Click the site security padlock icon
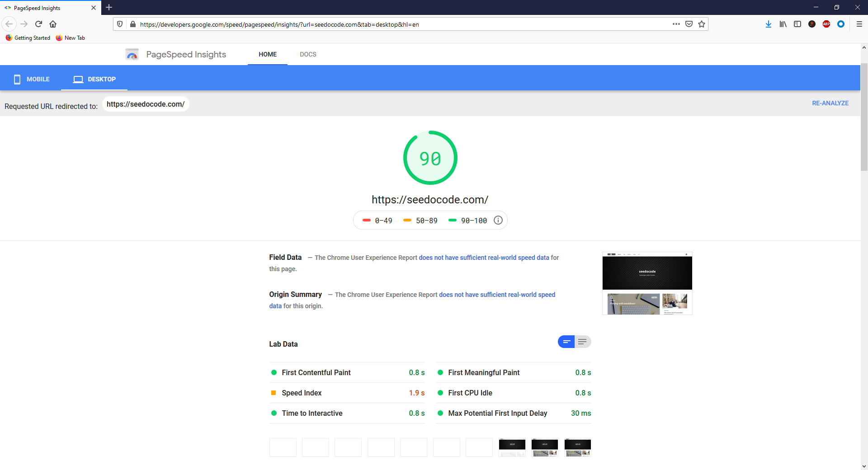Image resolution: width=868 pixels, height=470 pixels. click(132, 24)
